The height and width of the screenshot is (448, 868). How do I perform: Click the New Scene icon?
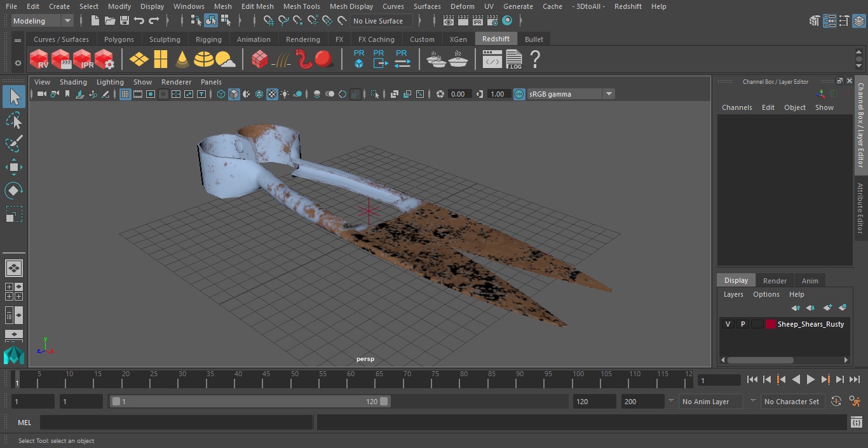pyautogui.click(x=95, y=21)
